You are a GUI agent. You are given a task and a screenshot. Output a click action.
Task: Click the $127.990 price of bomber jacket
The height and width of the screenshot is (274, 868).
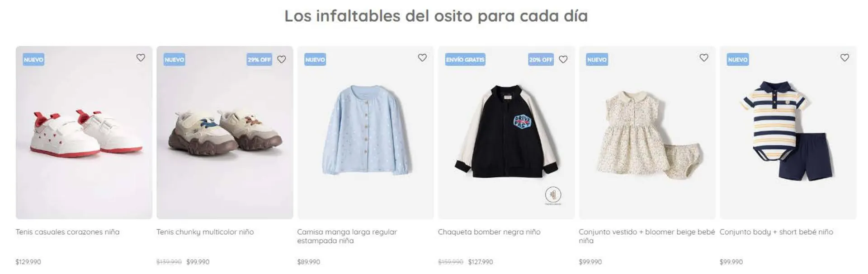pyautogui.click(x=481, y=262)
